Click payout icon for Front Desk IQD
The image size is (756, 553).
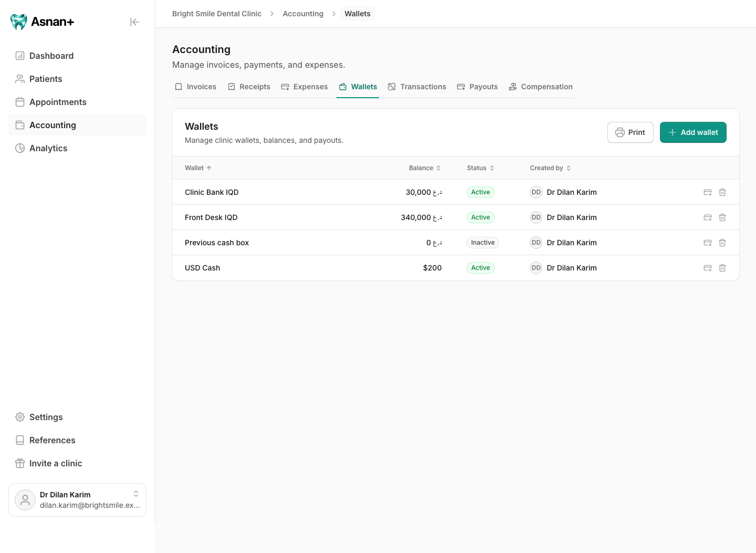[708, 217]
